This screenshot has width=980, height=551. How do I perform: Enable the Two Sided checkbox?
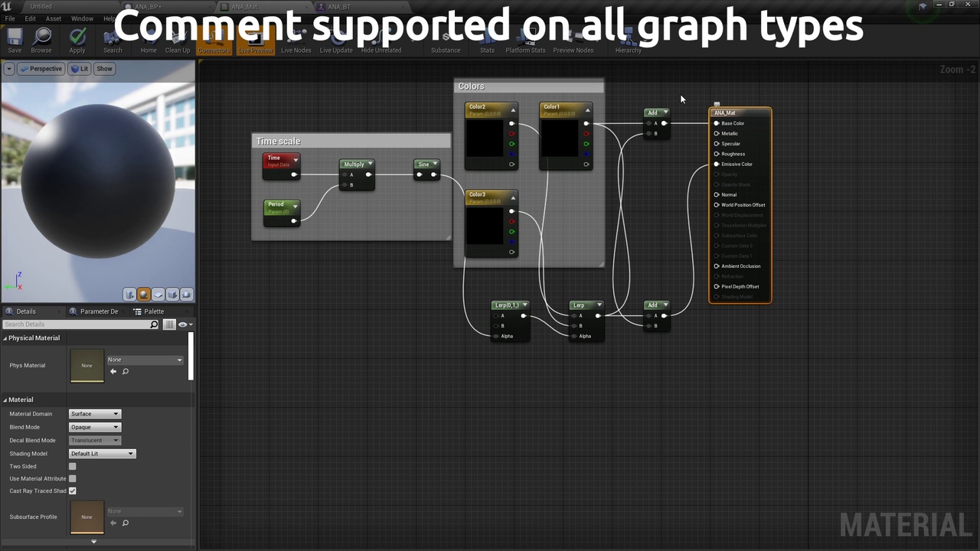pyautogui.click(x=73, y=466)
